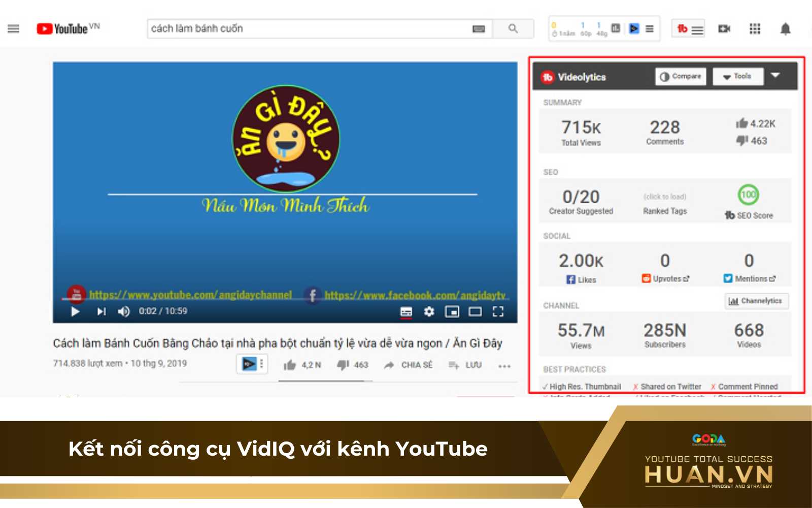Switch to the miniplayer
This screenshot has height=508, width=812.
pos(452,311)
